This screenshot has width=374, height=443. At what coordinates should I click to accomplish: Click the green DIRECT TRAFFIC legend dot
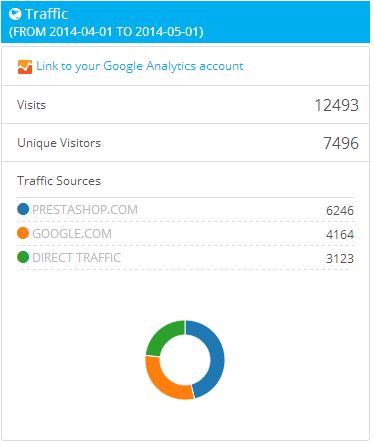[x=23, y=257]
